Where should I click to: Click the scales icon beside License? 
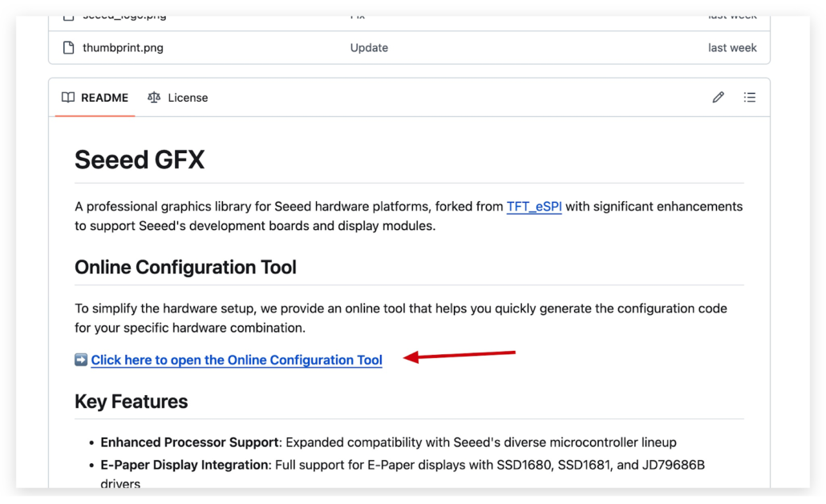pos(153,97)
